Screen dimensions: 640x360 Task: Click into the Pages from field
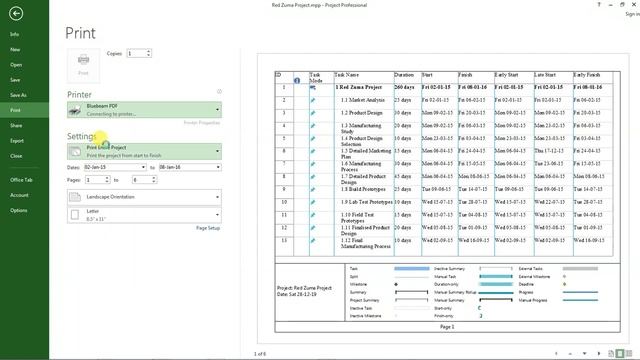[x=95, y=180]
